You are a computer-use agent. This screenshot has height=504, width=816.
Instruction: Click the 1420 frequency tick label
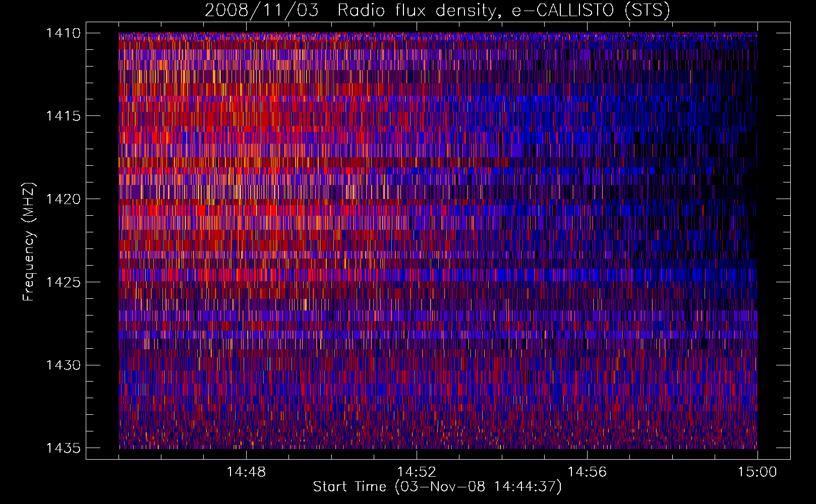[63, 199]
